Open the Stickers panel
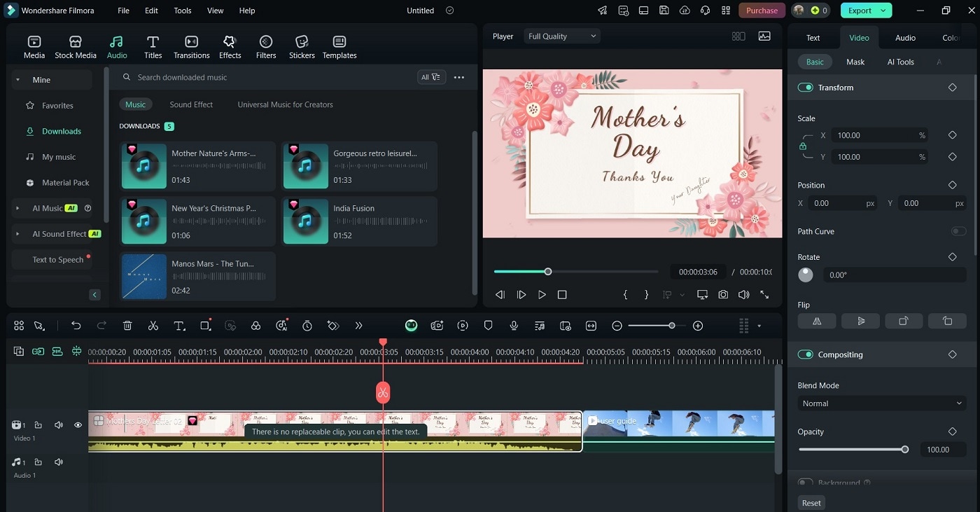 click(x=302, y=47)
